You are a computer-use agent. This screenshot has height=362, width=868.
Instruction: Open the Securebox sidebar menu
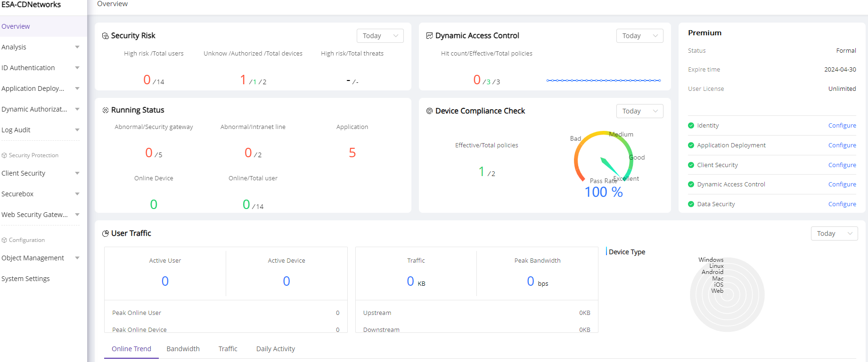click(43, 194)
